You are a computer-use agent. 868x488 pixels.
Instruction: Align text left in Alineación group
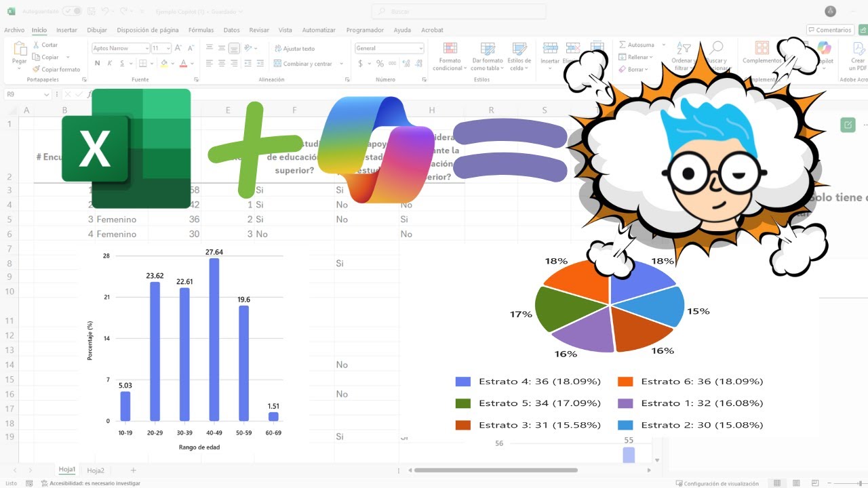coord(210,63)
